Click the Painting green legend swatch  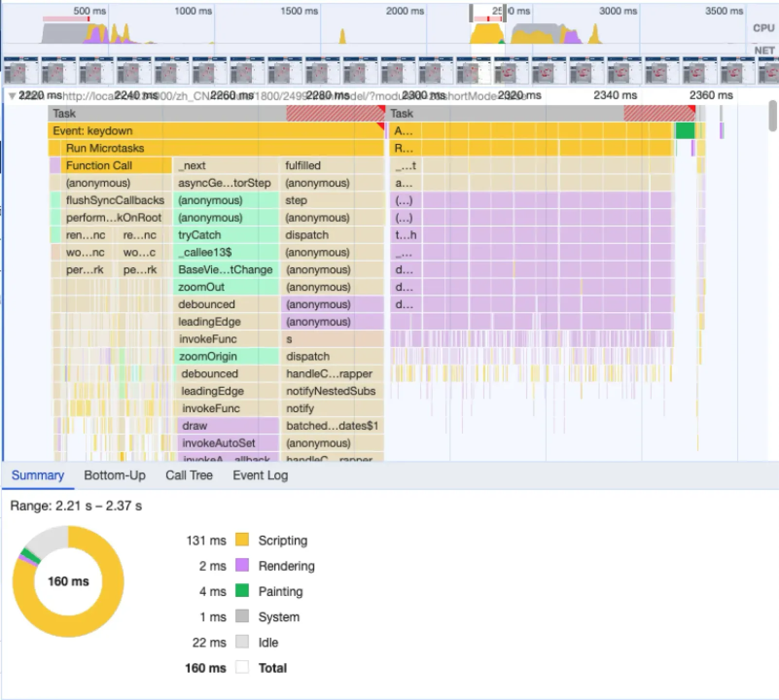(x=242, y=591)
